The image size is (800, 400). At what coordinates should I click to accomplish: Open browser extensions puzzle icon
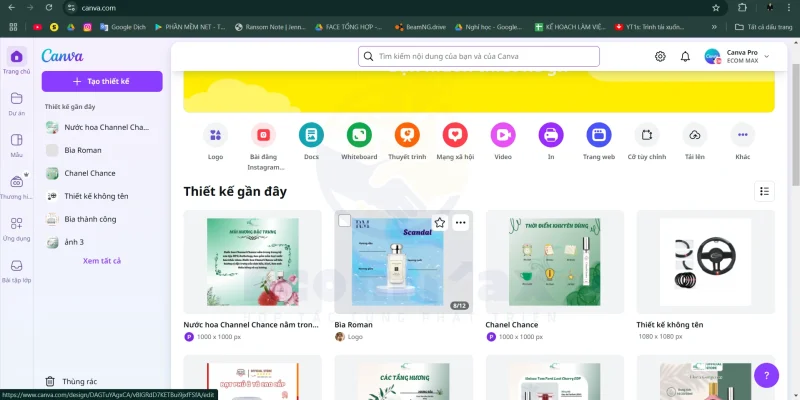[x=742, y=8]
